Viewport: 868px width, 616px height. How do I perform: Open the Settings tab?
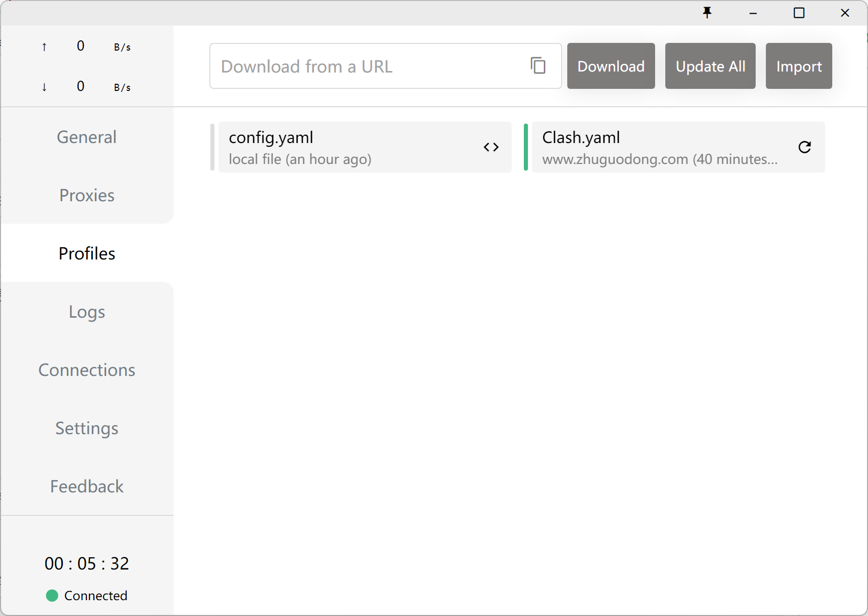(87, 428)
